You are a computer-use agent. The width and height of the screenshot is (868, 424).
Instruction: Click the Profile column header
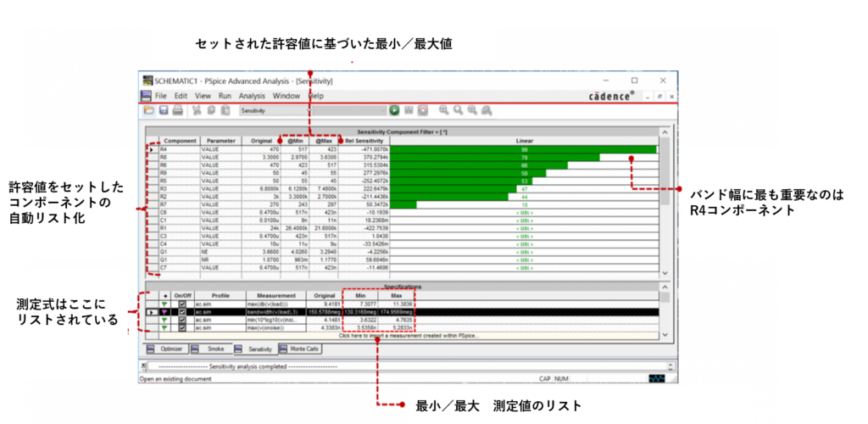point(220,296)
